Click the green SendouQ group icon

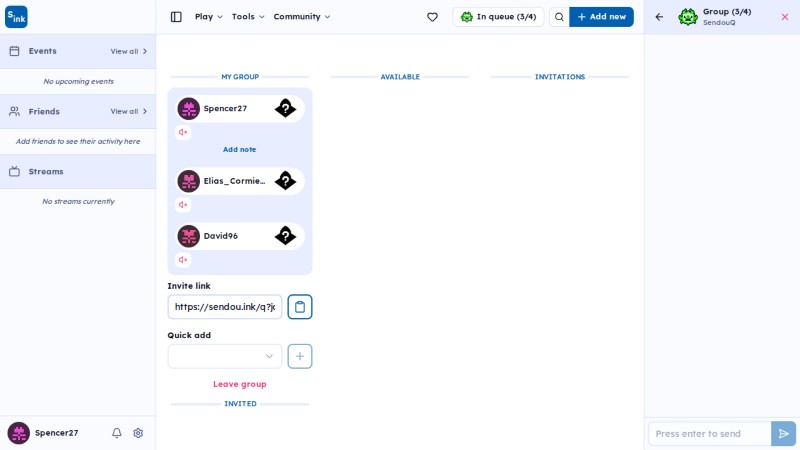click(x=688, y=17)
